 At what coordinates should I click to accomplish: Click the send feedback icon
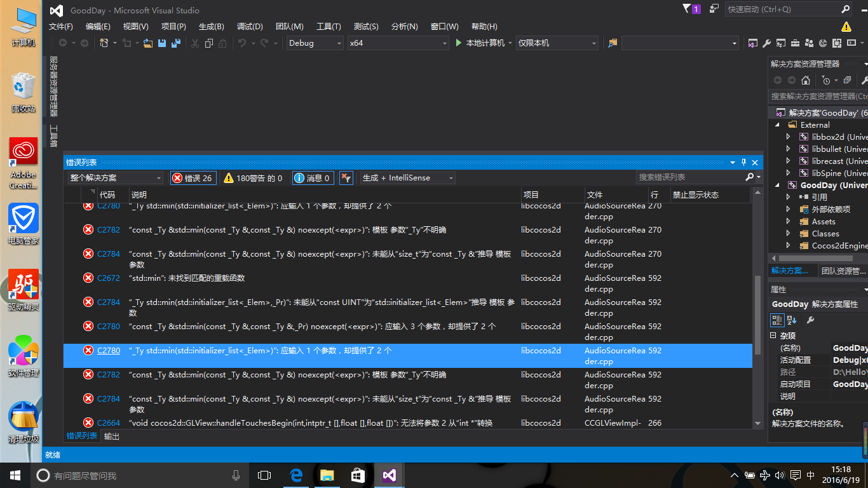(714, 9)
